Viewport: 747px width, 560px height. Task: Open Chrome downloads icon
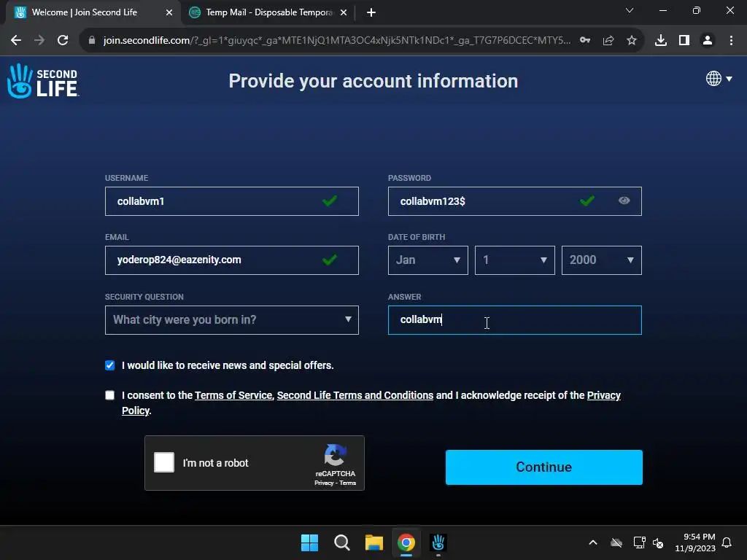point(661,41)
